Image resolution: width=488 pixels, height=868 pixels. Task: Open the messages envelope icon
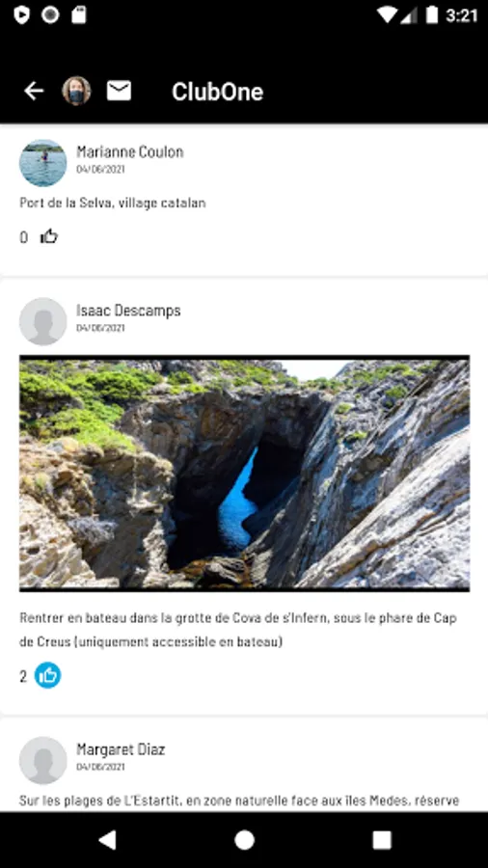click(x=119, y=91)
